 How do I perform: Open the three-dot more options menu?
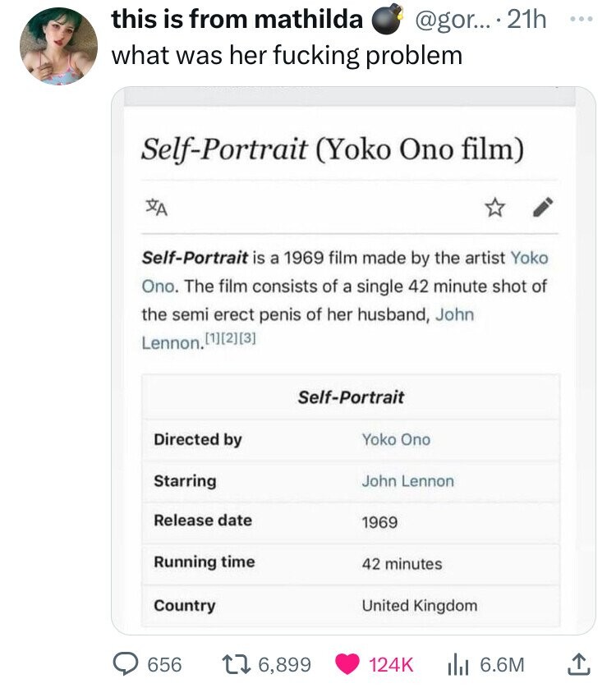coord(582,20)
